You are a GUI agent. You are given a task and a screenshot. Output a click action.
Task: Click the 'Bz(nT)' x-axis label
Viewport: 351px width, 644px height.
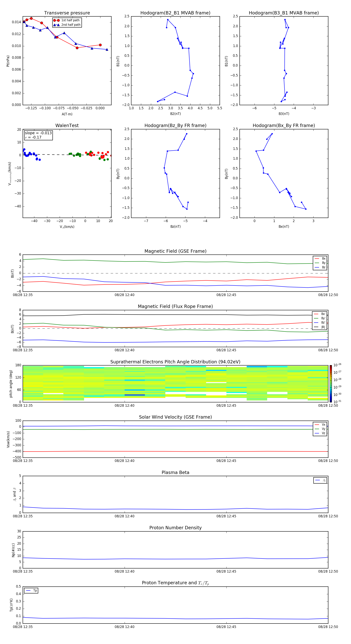tap(175, 227)
